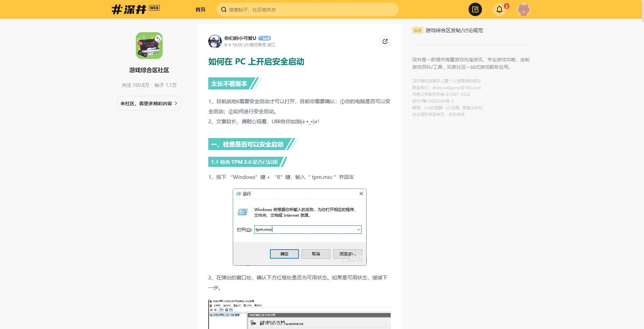Viewport: 644px width, 329px height.
Task: Click the share icon on the post
Action: (x=385, y=42)
